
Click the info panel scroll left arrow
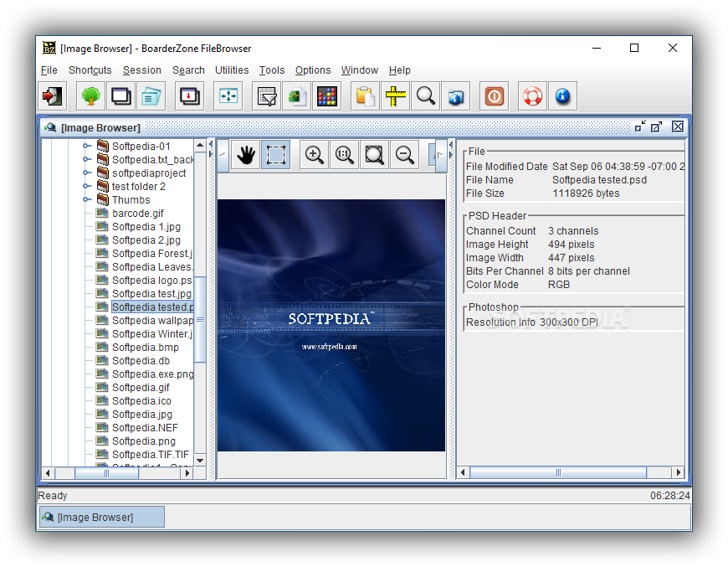tap(463, 472)
